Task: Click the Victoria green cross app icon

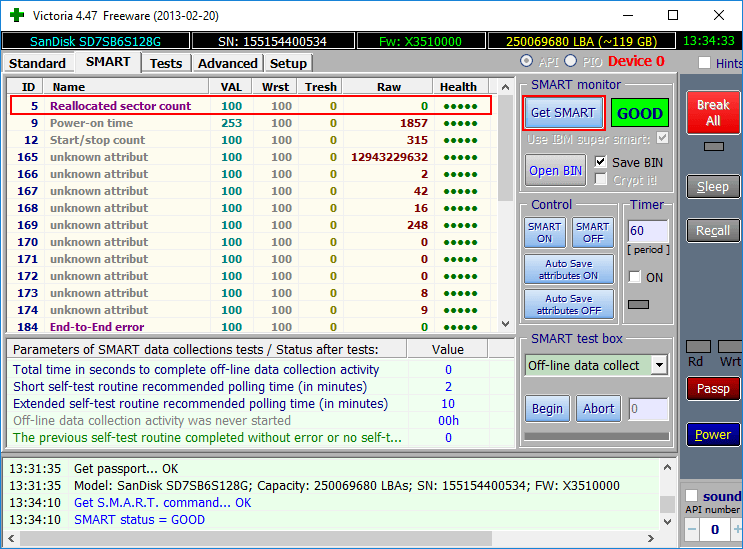Action: coord(17,15)
